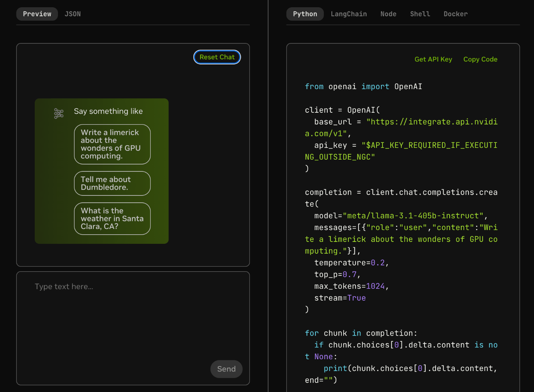This screenshot has height=392, width=534.
Task: Click the 'stream=True' line
Action: [x=340, y=298]
